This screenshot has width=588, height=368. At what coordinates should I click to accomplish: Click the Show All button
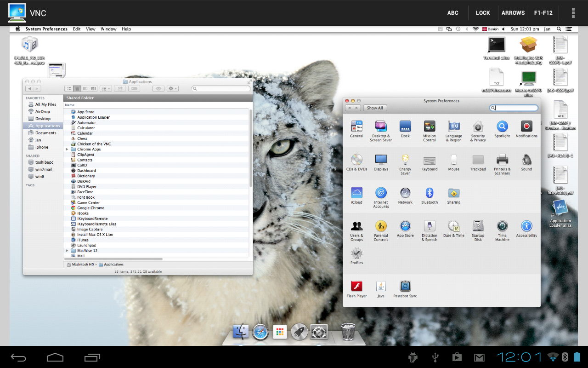point(375,108)
